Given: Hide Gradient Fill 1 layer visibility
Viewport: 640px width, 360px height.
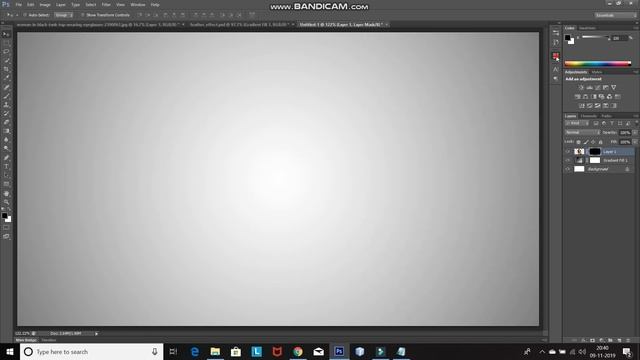Looking at the screenshot, I should click(568, 160).
